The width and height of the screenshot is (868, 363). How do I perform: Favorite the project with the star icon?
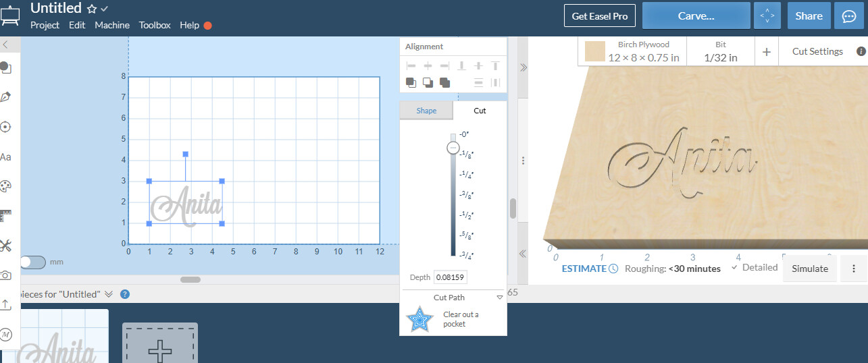pyautogui.click(x=92, y=9)
